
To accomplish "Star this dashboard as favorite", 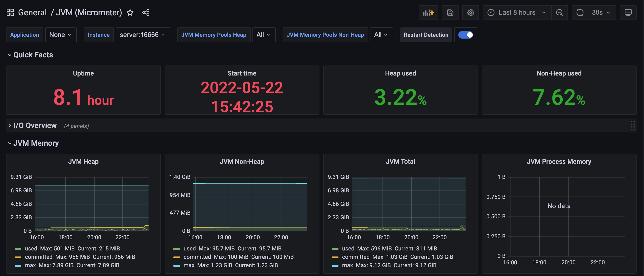I will (x=130, y=13).
